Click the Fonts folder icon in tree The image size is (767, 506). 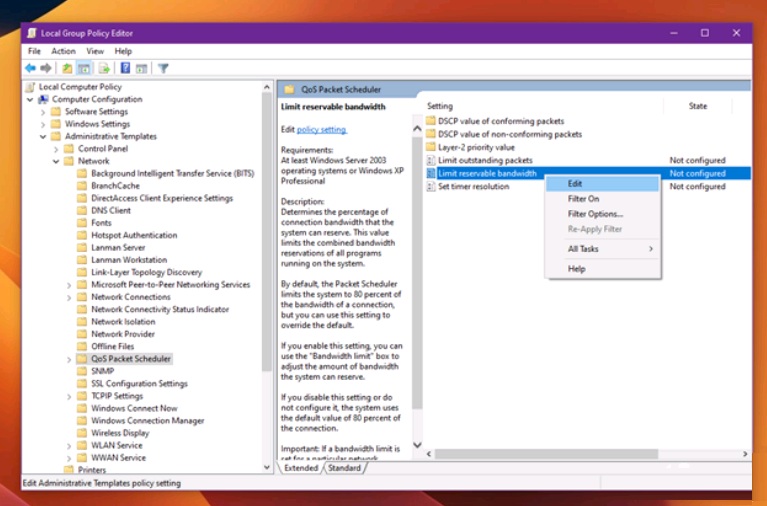pyautogui.click(x=82, y=223)
